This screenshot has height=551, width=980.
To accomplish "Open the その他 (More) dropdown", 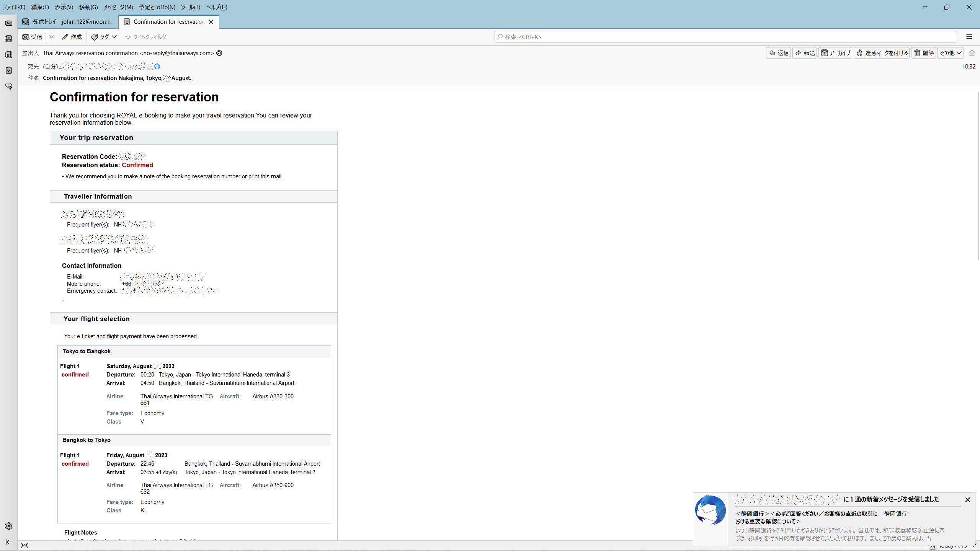I will tap(950, 53).
